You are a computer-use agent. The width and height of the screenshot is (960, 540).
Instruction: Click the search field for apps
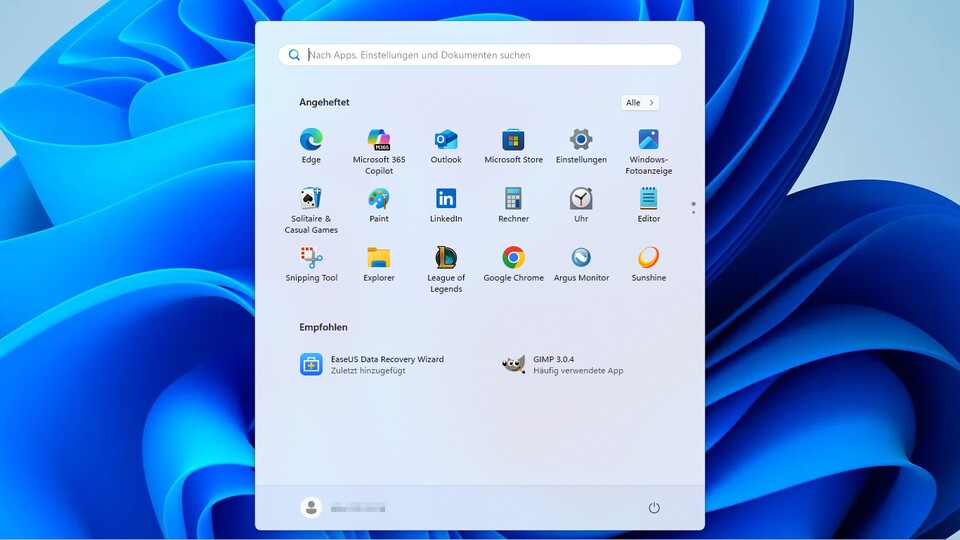tap(480, 55)
